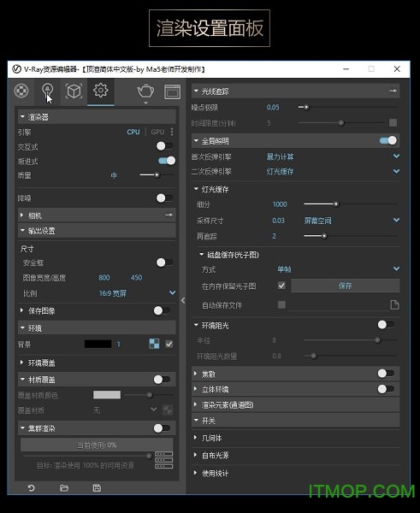Click the override material texture icon
The width and height of the screenshot is (420, 513).
(168, 410)
